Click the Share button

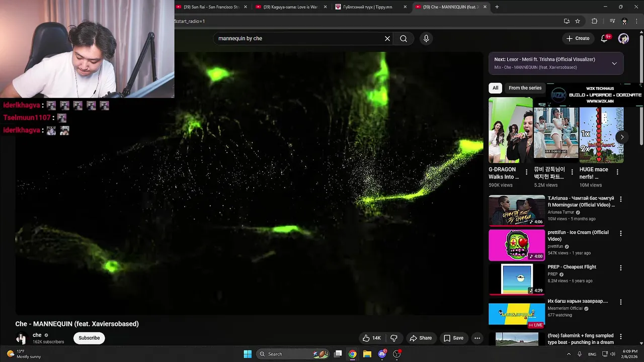pos(421,338)
